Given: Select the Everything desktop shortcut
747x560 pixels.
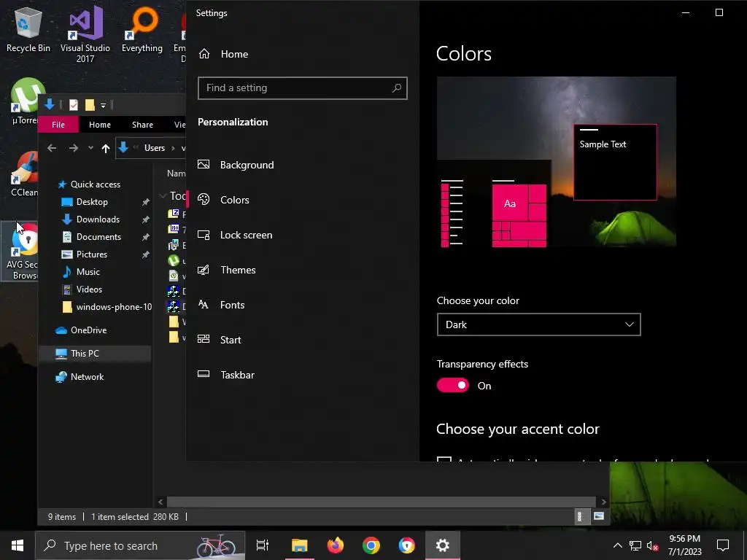Looking at the screenshot, I should pos(142,28).
